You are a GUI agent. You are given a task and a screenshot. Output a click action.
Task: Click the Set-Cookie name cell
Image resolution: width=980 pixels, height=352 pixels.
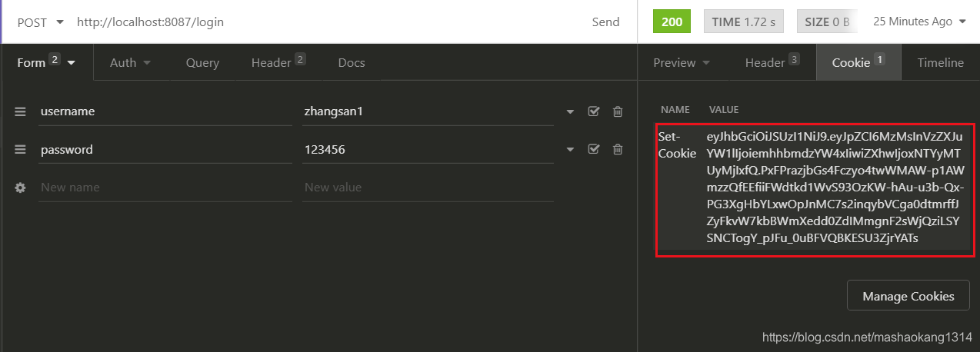click(x=677, y=144)
